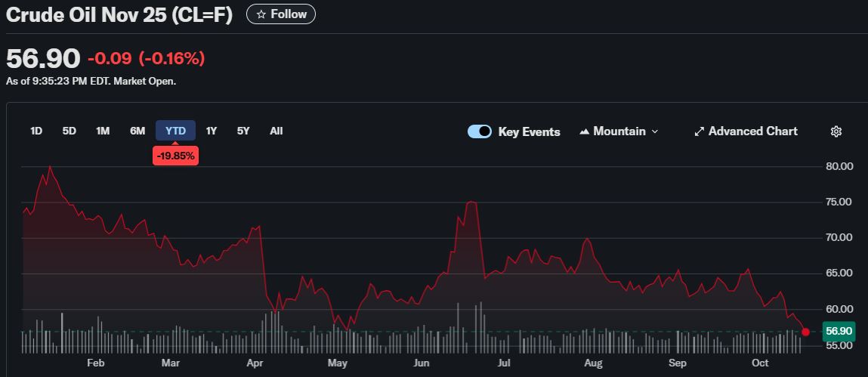Viewport: 868px width, 377px height.
Task: Click the star icon in Follow button
Action: (x=261, y=14)
